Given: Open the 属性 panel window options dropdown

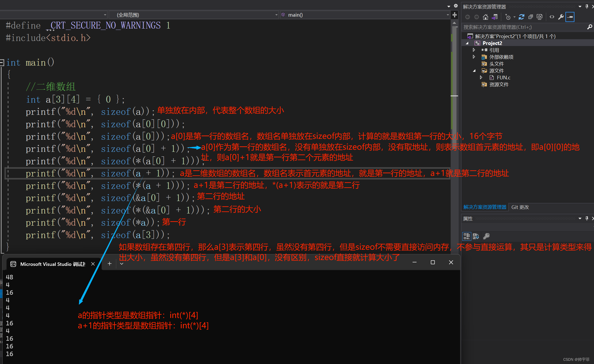Looking at the screenshot, I should coord(580,219).
